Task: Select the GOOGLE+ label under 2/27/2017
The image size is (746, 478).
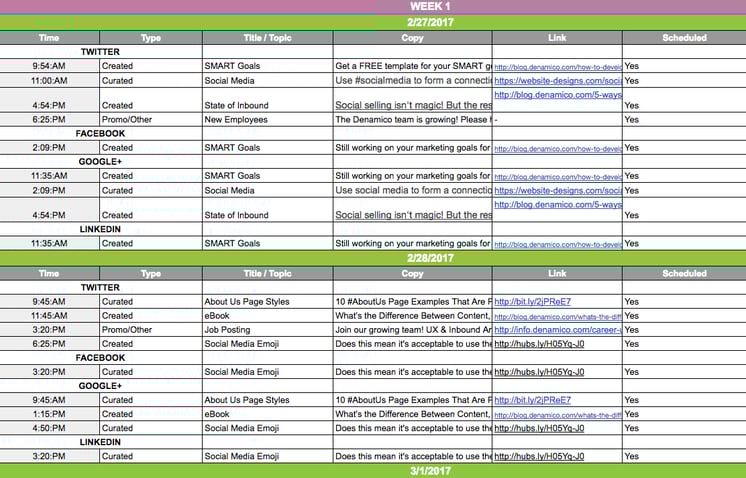Action: point(100,162)
